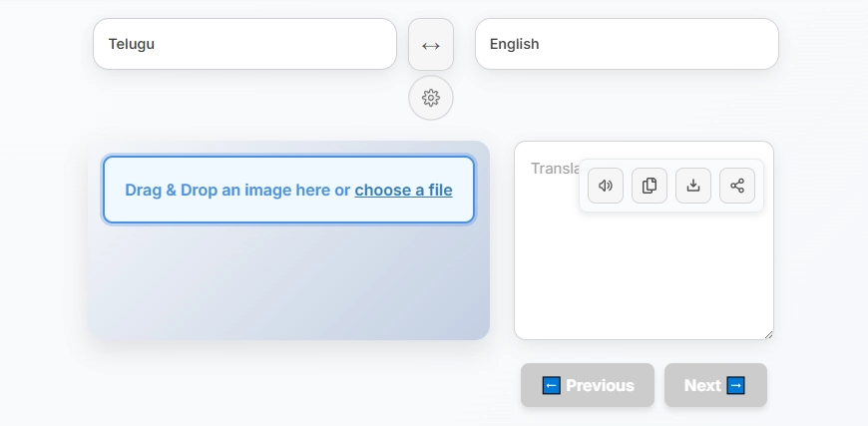Download the translation result
Screen dimensions: 868x426
coord(693,186)
